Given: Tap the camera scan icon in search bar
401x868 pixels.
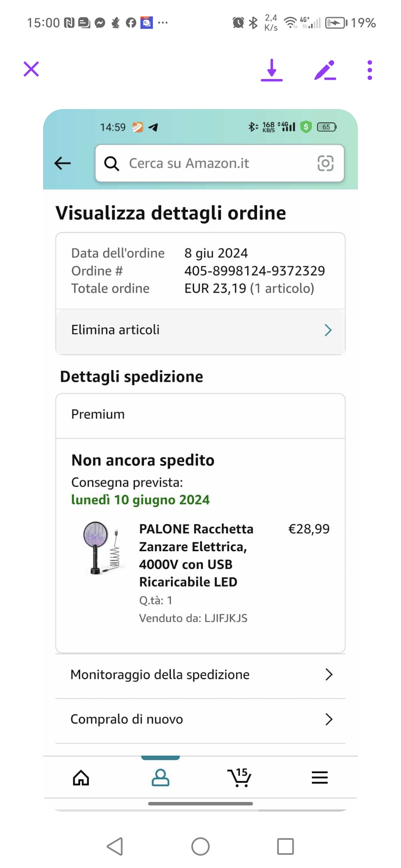Looking at the screenshot, I should pos(325,163).
